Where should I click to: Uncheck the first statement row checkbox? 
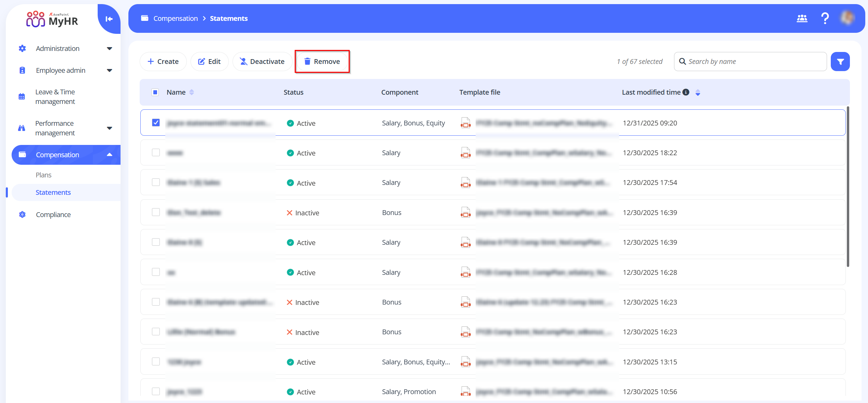pyautogui.click(x=156, y=123)
